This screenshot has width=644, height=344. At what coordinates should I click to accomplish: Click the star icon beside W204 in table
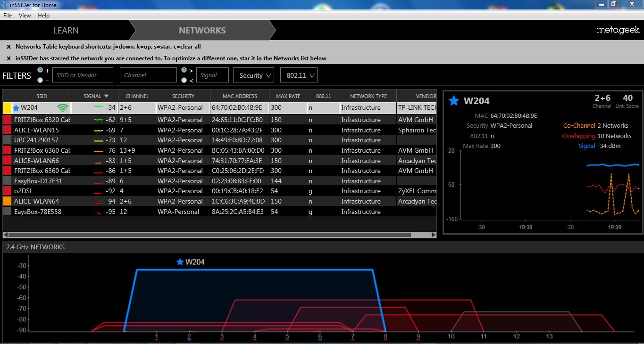coord(17,108)
